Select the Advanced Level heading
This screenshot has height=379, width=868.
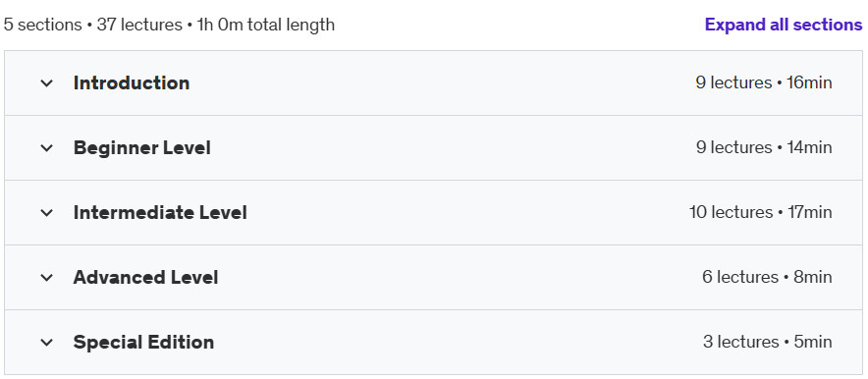(x=145, y=277)
